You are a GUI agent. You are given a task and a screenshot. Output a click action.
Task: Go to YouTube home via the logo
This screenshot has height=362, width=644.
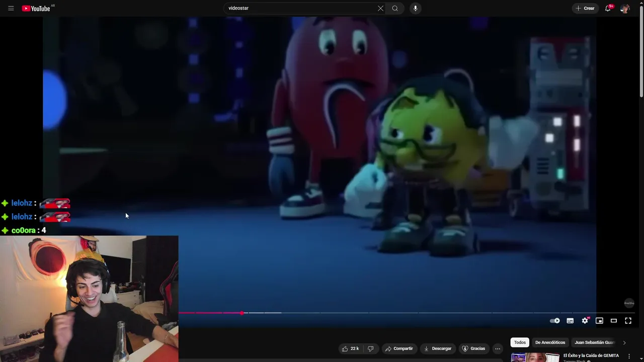point(36,9)
